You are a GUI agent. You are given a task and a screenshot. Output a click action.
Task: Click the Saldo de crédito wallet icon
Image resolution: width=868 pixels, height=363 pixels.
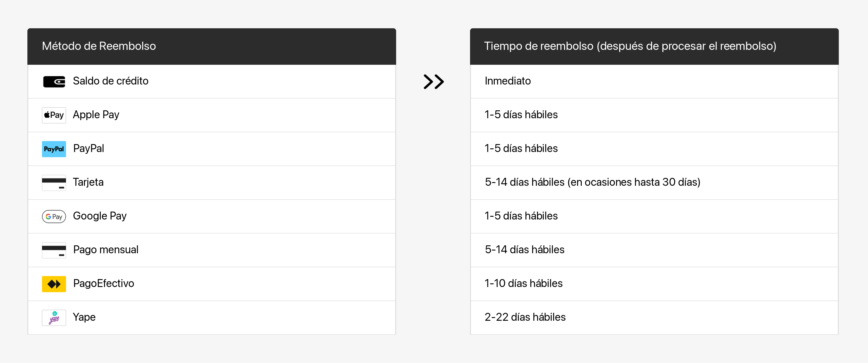click(x=54, y=81)
